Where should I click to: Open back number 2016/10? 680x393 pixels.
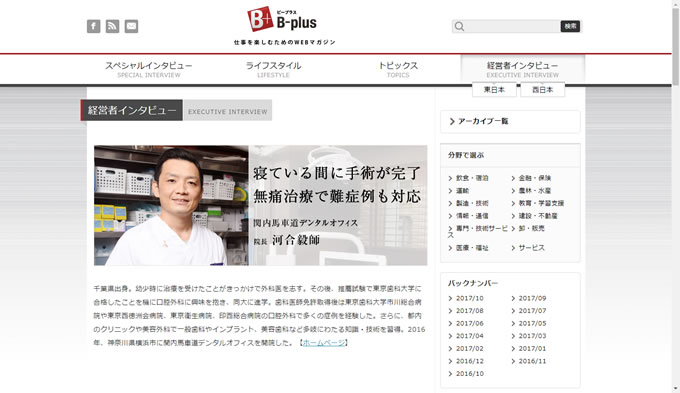pyautogui.click(x=470, y=373)
